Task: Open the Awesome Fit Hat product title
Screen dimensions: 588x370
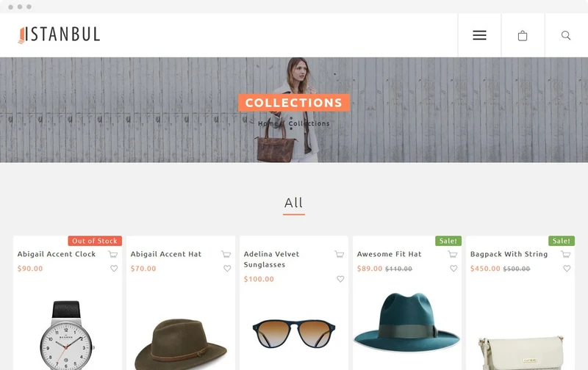Action: pos(390,254)
